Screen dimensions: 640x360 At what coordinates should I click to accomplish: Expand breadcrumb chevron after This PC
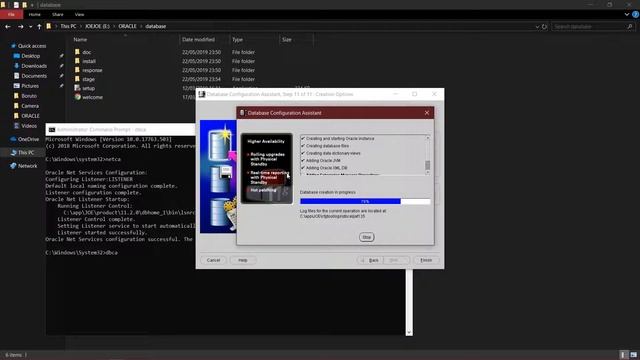(x=81, y=26)
